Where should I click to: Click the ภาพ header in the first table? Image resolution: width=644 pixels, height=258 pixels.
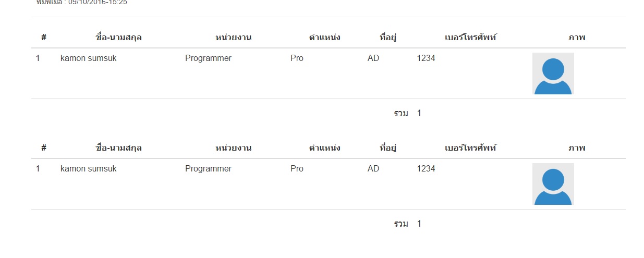577,38
